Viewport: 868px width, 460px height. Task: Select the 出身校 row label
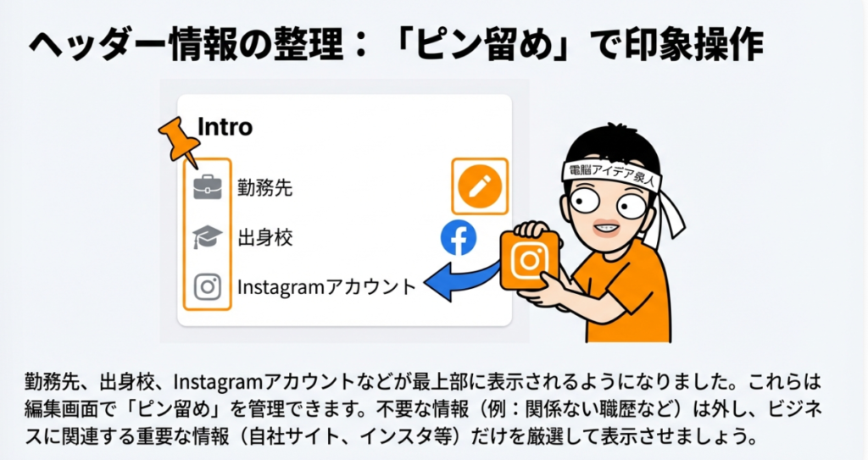pos(264,237)
